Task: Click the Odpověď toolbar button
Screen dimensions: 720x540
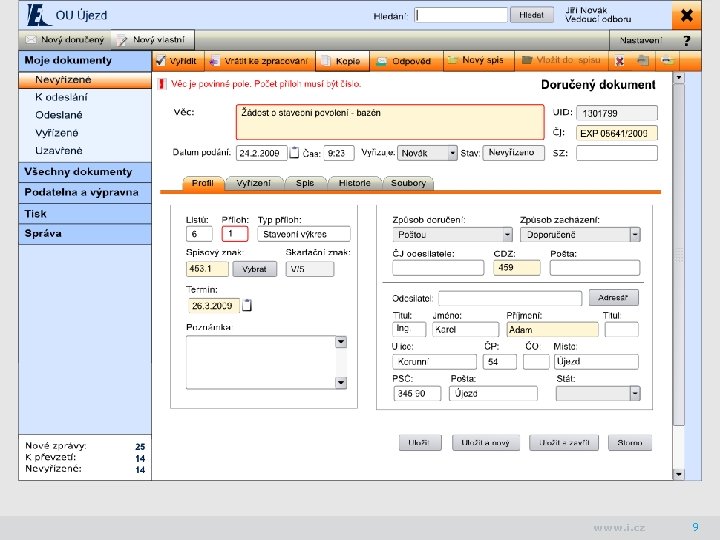Action: coord(406,61)
